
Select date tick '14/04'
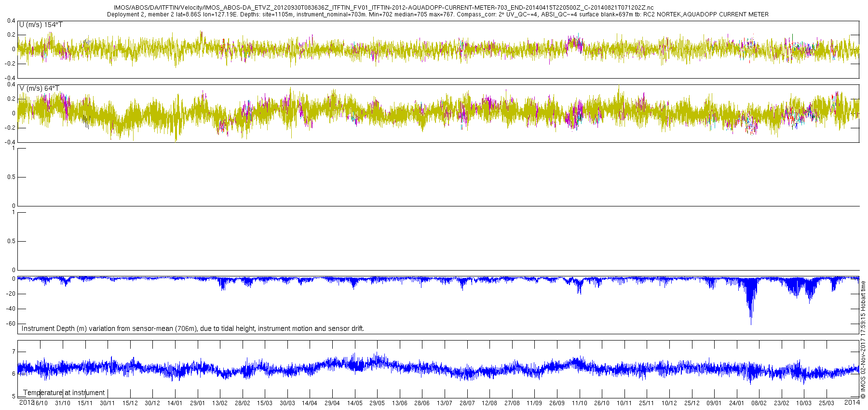tap(310, 403)
